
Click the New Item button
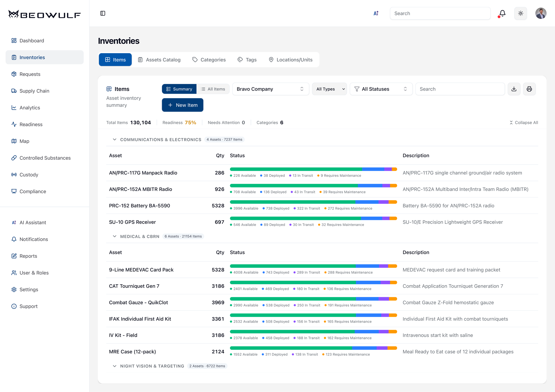(182, 105)
